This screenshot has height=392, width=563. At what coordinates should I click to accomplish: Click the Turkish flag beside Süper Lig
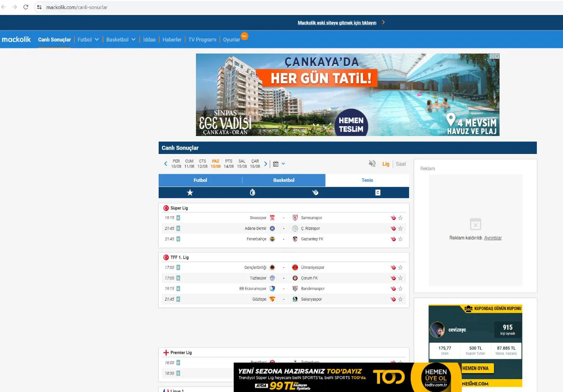coord(166,208)
